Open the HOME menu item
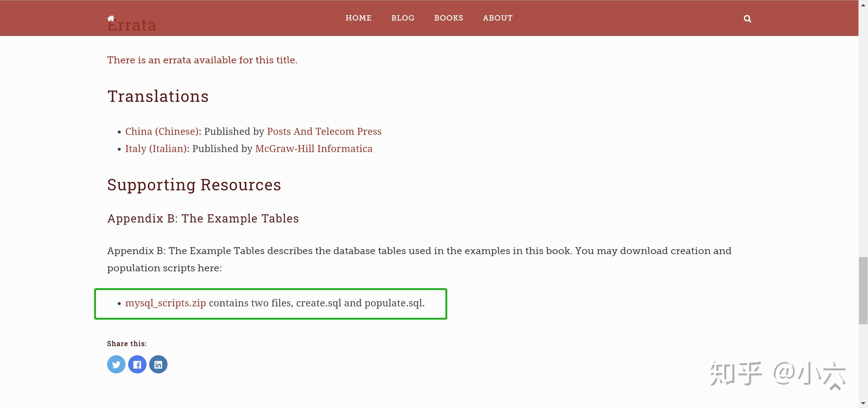Screen dimensions: 868x408 [359, 18]
